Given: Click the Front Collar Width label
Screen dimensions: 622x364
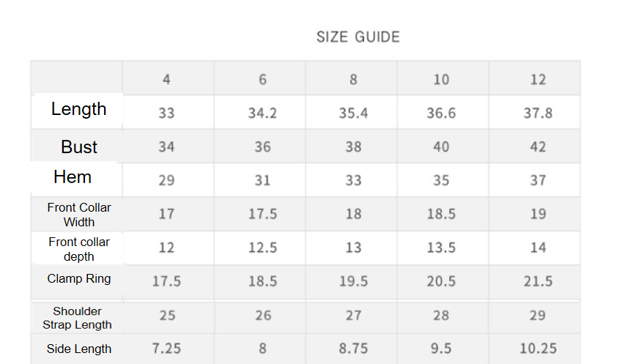Looking at the screenshot, I should click(79, 215).
